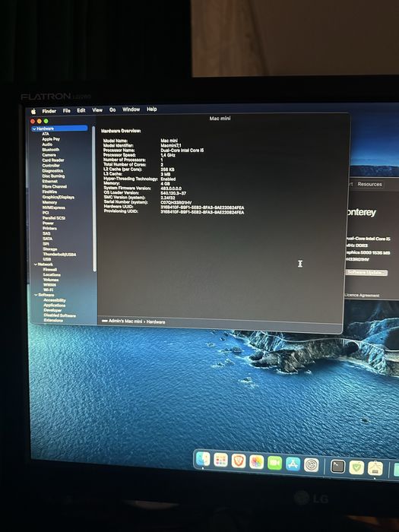Select ATA in the sidebar
This screenshot has height=532, width=399.
coord(46,134)
